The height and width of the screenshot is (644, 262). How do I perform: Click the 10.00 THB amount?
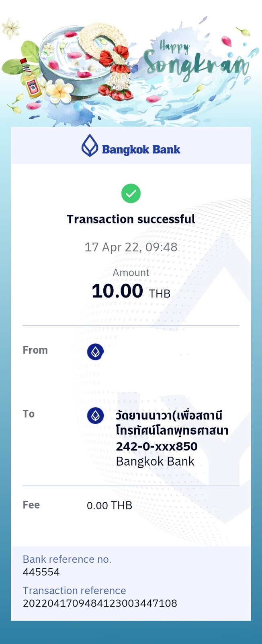(131, 291)
